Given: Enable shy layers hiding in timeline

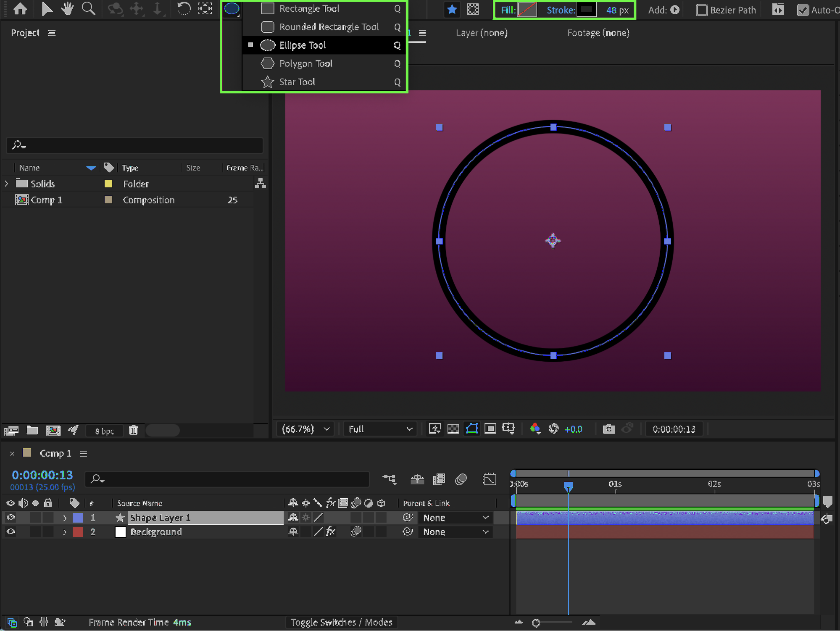Looking at the screenshot, I should [417, 479].
